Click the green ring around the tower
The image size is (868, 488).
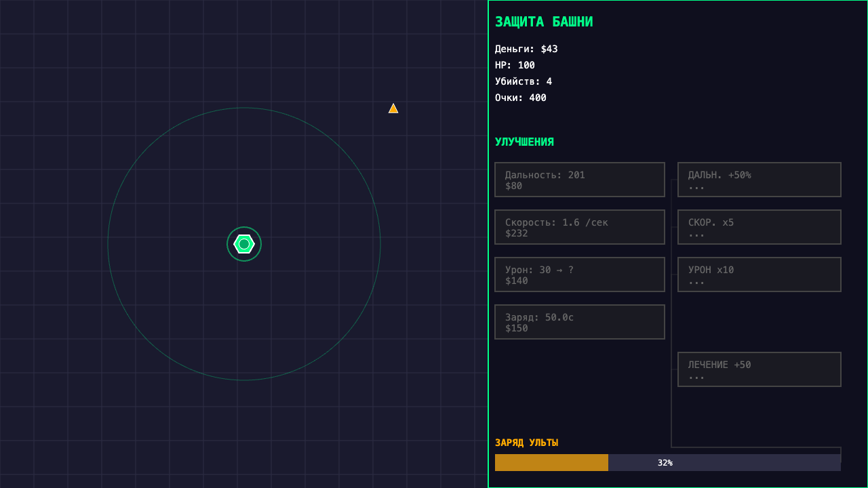(x=244, y=228)
